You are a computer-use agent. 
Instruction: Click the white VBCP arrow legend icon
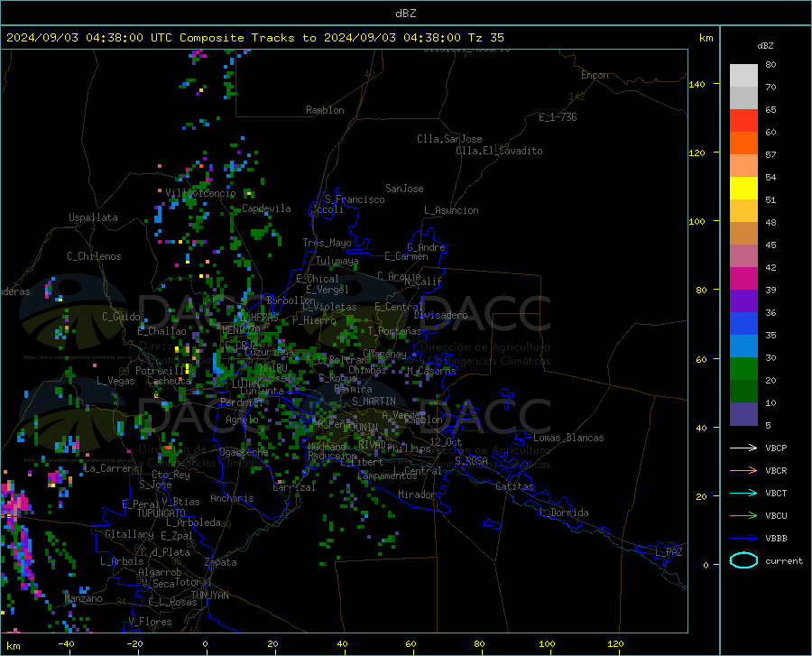click(x=743, y=448)
